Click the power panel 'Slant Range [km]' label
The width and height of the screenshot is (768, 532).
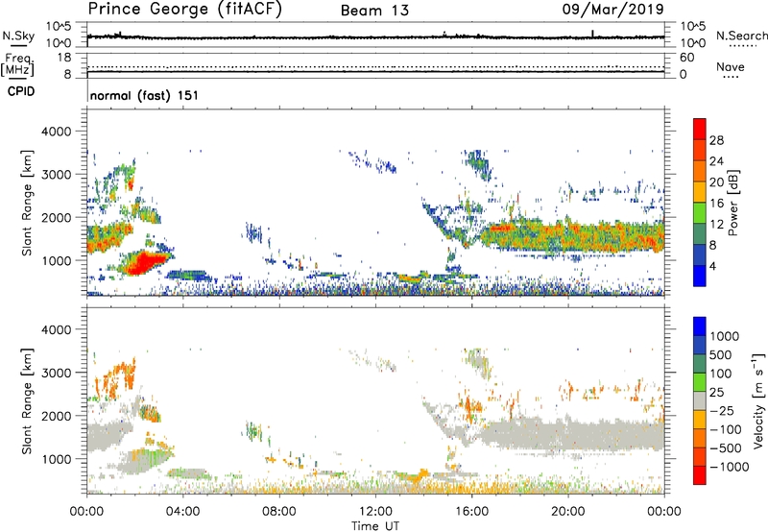pos(27,203)
